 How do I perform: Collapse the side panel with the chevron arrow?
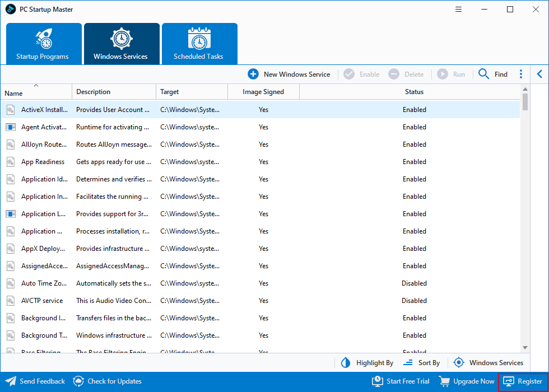[539, 74]
